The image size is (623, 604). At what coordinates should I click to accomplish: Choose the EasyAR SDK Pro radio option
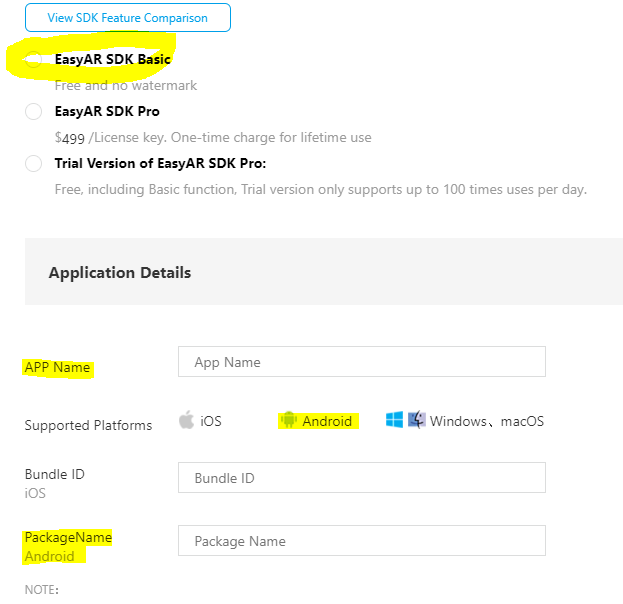point(34,111)
